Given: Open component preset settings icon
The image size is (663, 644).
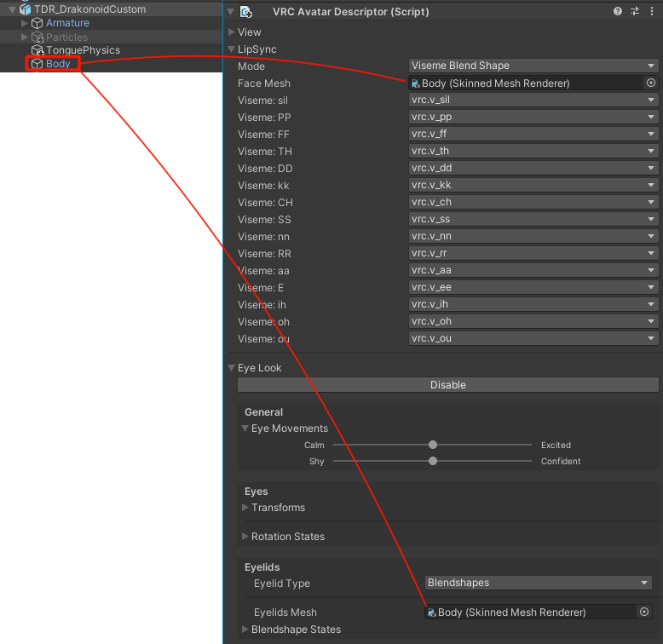Looking at the screenshot, I should pyautogui.click(x=635, y=11).
